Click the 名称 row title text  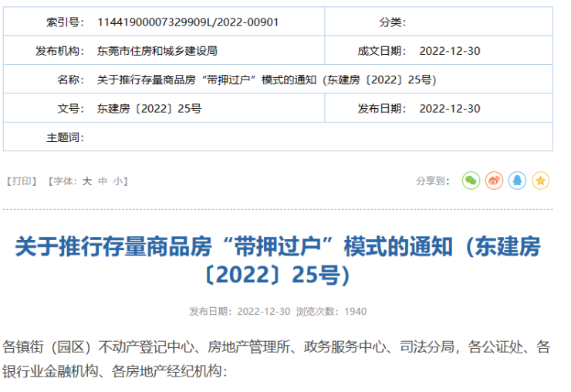coord(266,79)
